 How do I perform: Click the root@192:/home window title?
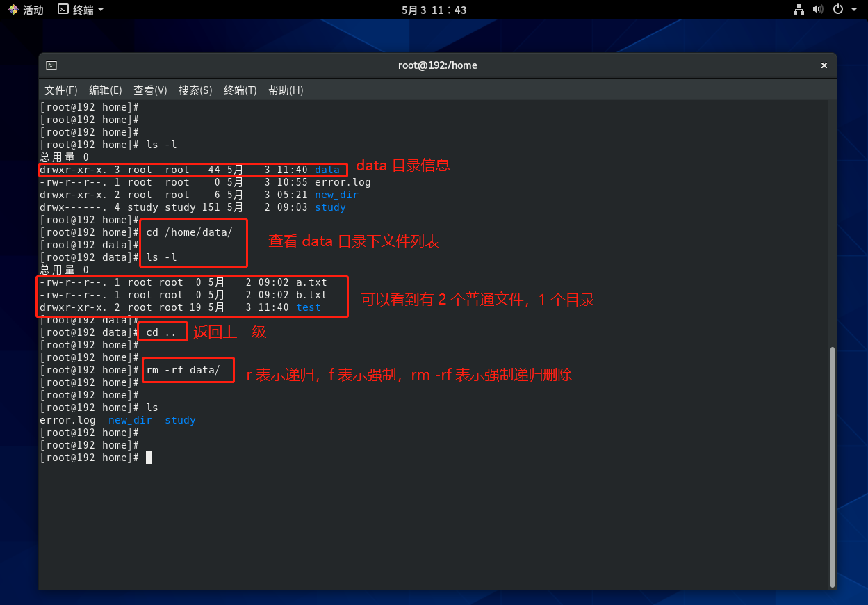pyautogui.click(x=437, y=65)
